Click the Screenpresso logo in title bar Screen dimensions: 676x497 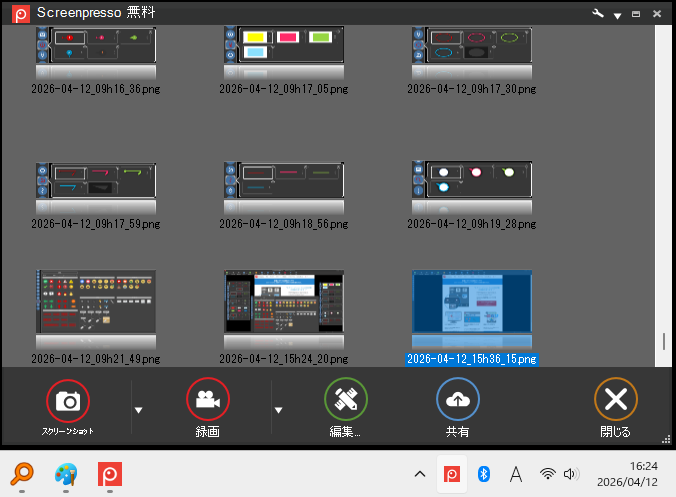[17, 14]
